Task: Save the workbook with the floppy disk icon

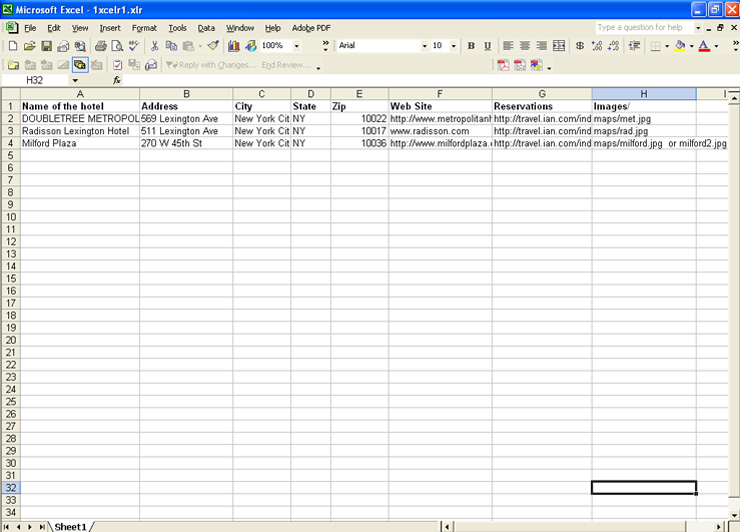Action: coord(46,46)
